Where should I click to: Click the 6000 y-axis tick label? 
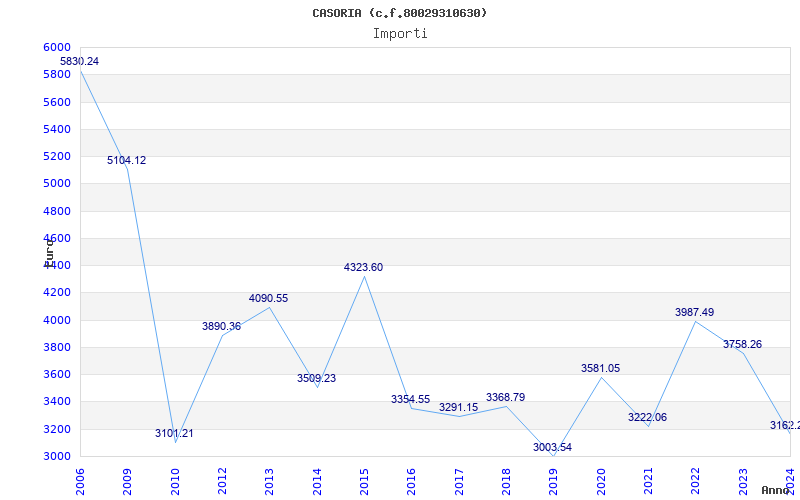[x=57, y=47]
